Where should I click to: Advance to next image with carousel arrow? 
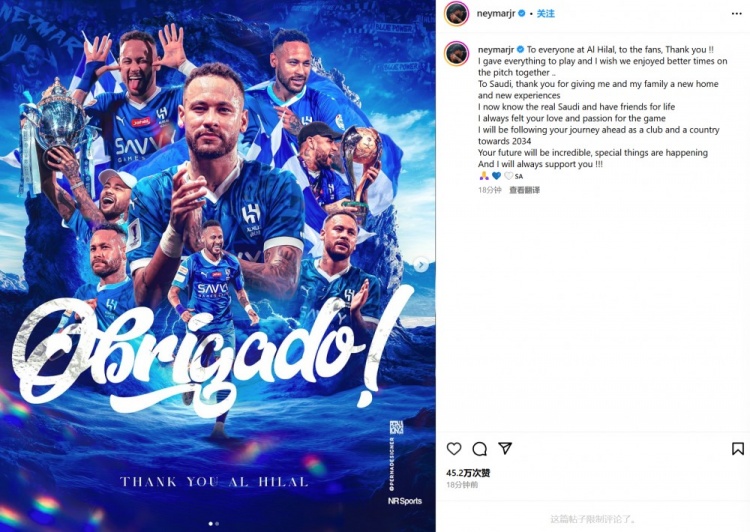[421, 265]
